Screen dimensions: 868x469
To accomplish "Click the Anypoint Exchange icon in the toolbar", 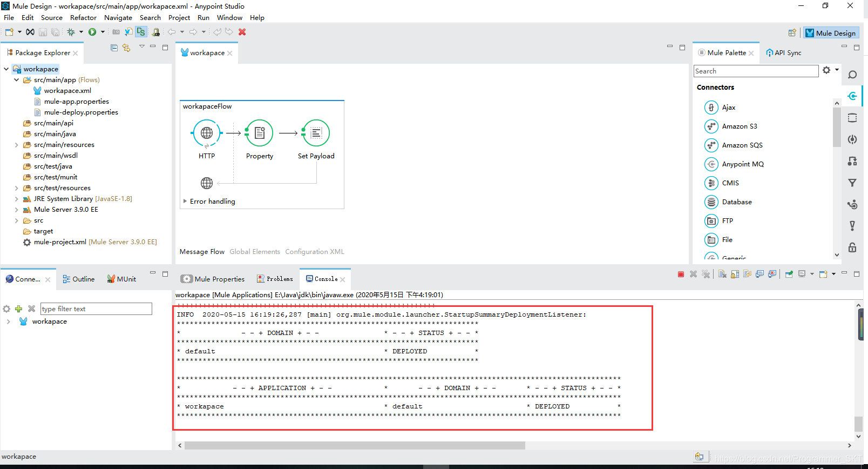I will pos(30,32).
